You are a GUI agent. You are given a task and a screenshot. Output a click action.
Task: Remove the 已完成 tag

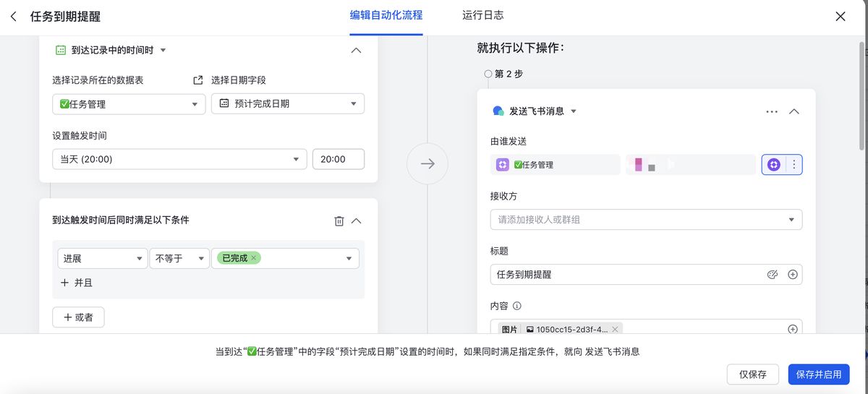[254, 258]
